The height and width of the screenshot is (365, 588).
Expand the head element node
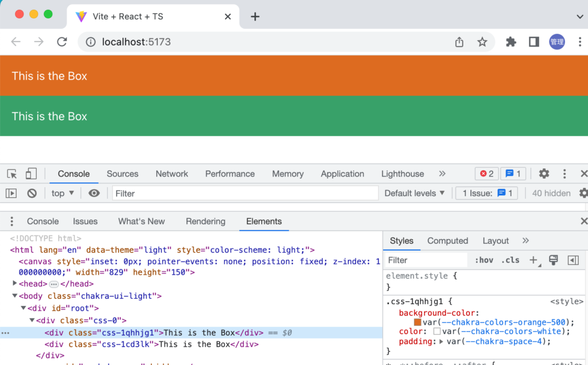point(15,284)
